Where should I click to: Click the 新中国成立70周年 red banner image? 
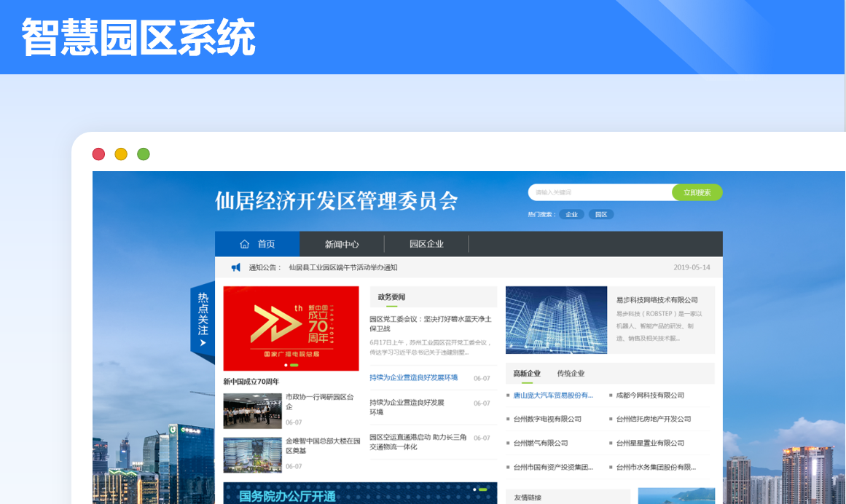(291, 328)
